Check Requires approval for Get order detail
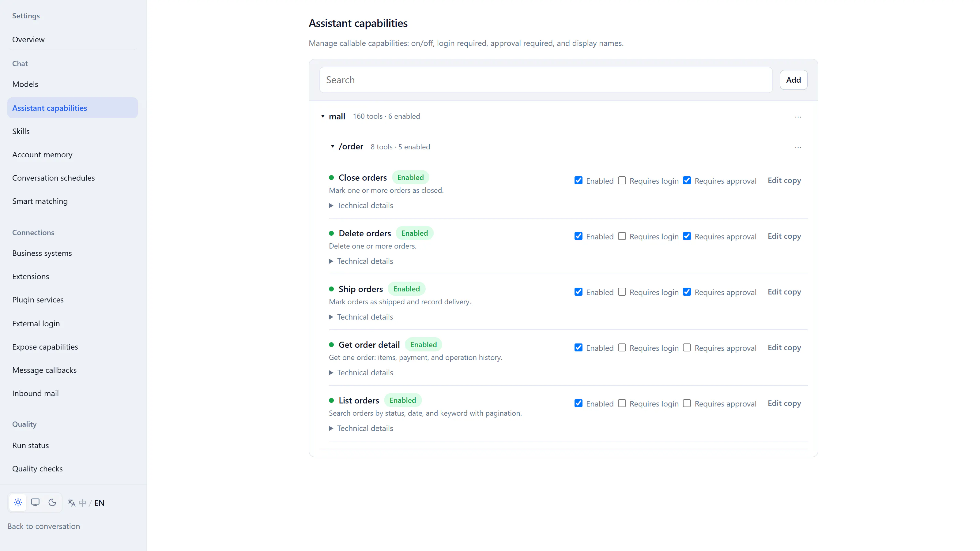Screen dimensions: 980x551 pos(687,347)
